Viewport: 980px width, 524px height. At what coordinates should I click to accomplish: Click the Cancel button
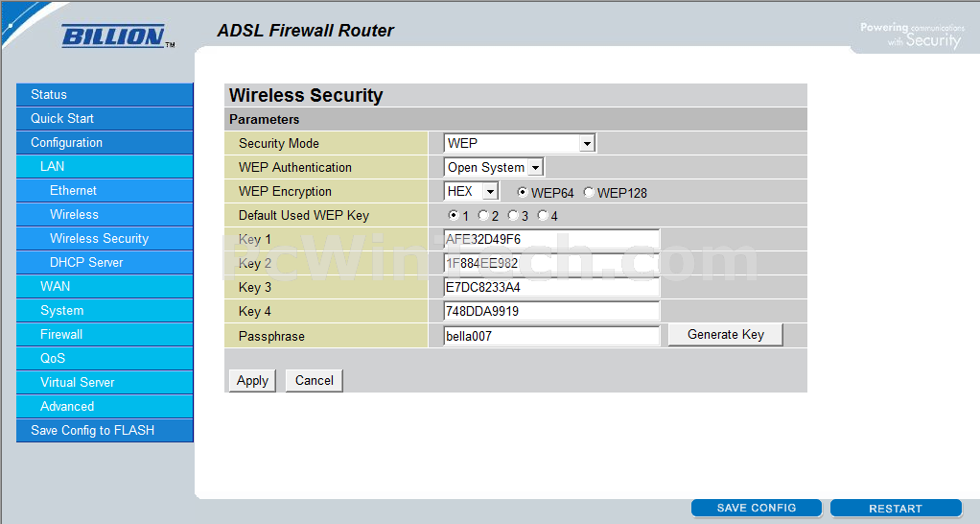pyautogui.click(x=314, y=380)
